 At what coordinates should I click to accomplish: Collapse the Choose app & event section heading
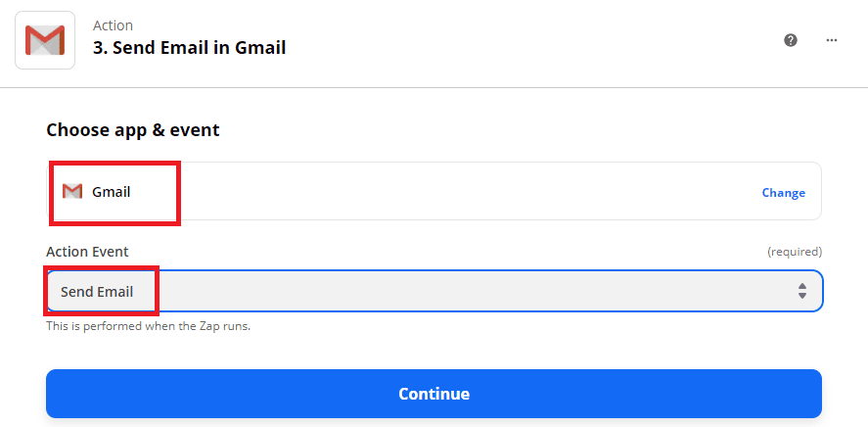[x=133, y=129]
